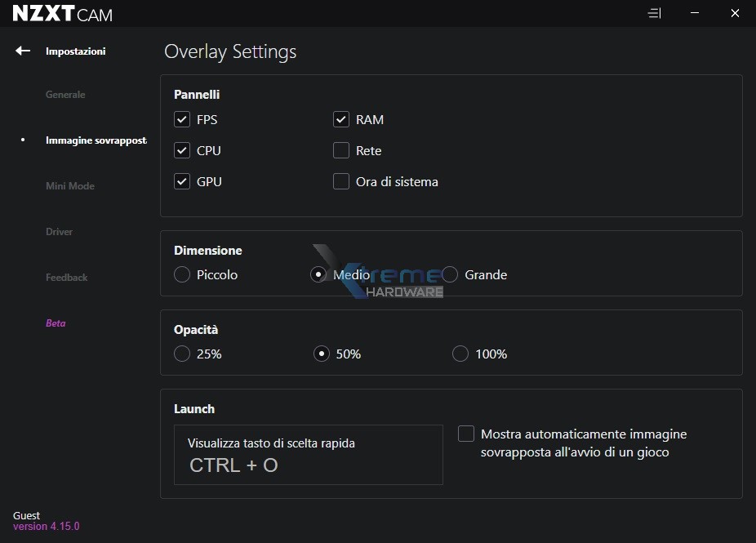Open the Driver settings section

click(x=60, y=232)
